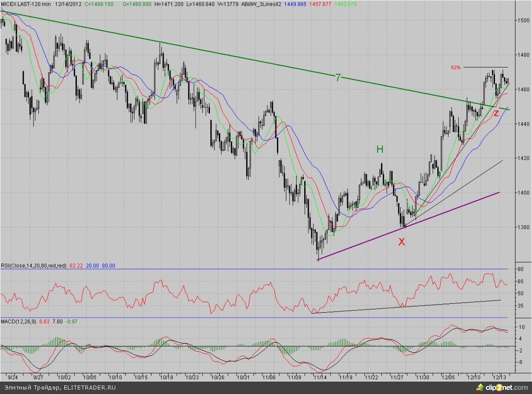The height and width of the screenshot is (394, 532).
Task: Click the red X wave marker
Action: tap(402, 242)
